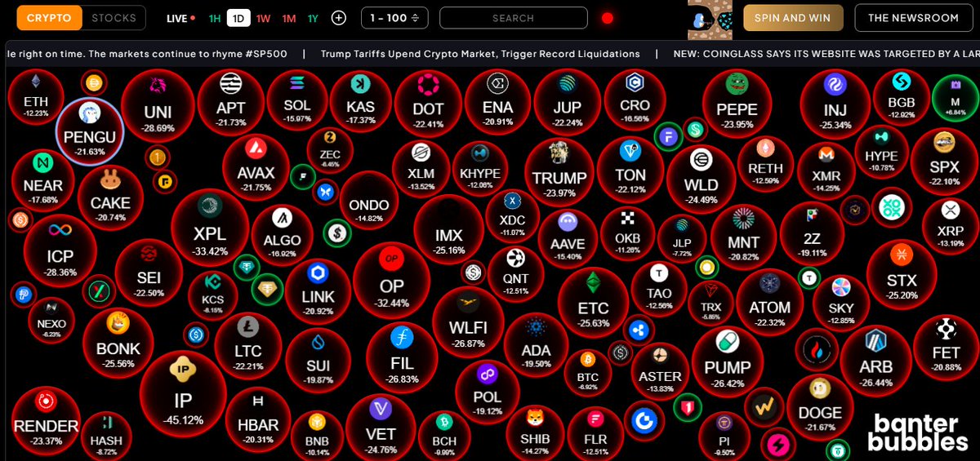
Task: Open THE NEWSROOM
Action: [x=912, y=18]
